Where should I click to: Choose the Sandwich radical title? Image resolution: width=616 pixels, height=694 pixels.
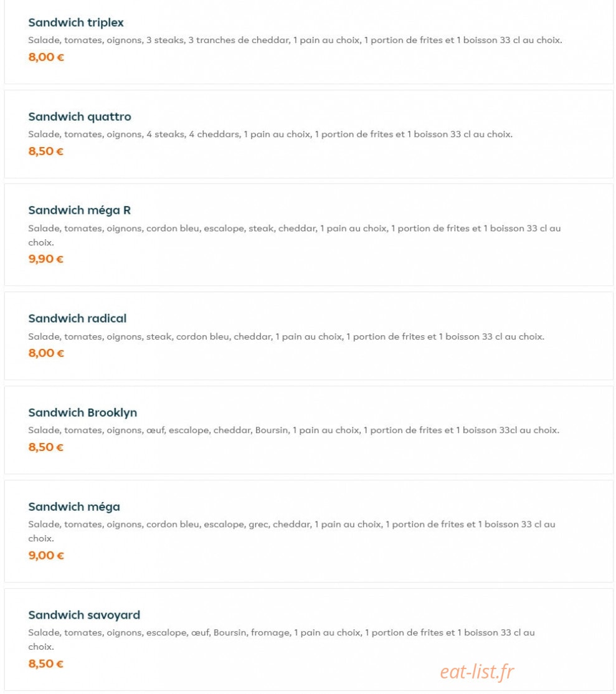click(x=77, y=318)
